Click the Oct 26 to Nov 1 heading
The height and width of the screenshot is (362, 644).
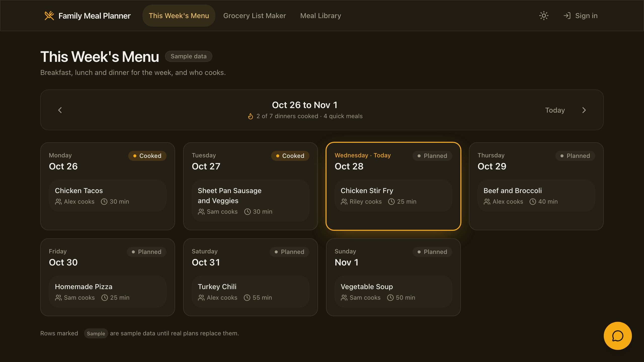305,105
